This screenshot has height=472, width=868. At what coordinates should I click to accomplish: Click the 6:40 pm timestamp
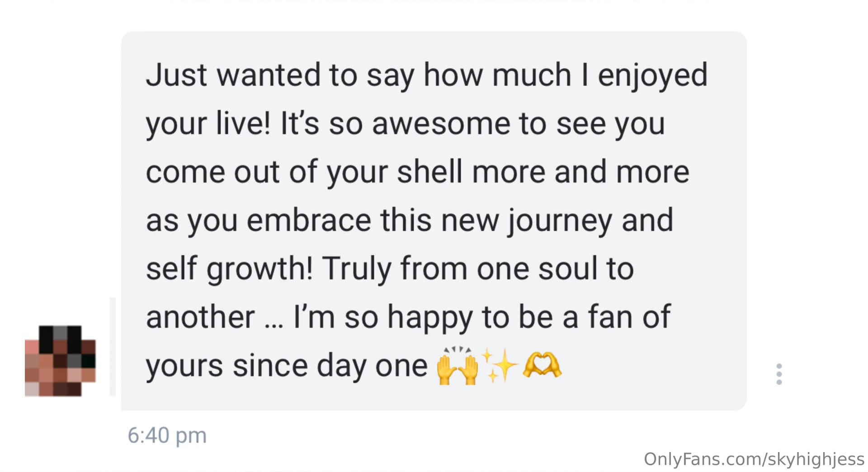click(x=167, y=436)
